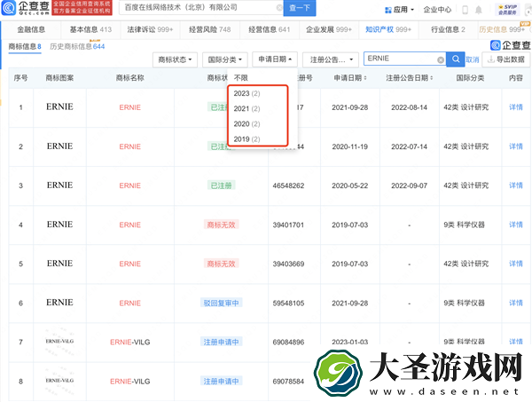
Task: Click 注册申请中 status in row 7
Action: (x=221, y=342)
